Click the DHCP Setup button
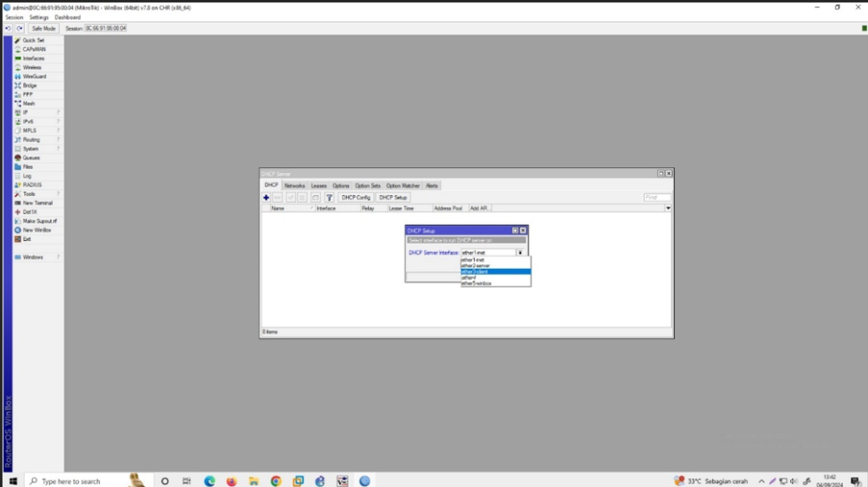 pyautogui.click(x=393, y=197)
